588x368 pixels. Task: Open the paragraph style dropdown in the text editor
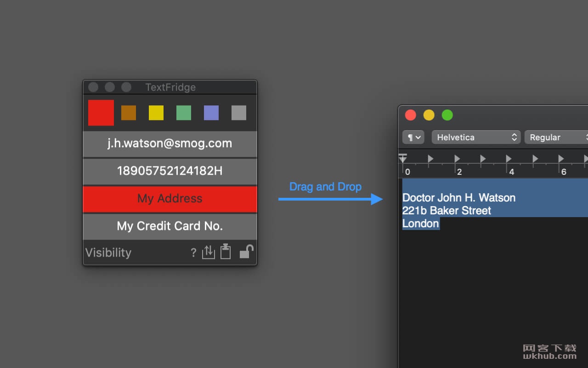[x=413, y=137]
